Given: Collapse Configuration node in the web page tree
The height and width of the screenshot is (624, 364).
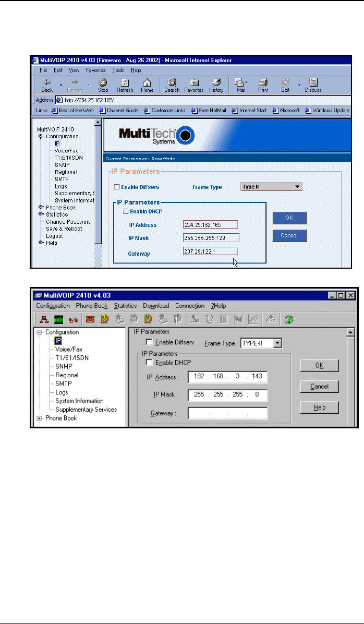Looking at the screenshot, I should pyautogui.click(x=40, y=137).
